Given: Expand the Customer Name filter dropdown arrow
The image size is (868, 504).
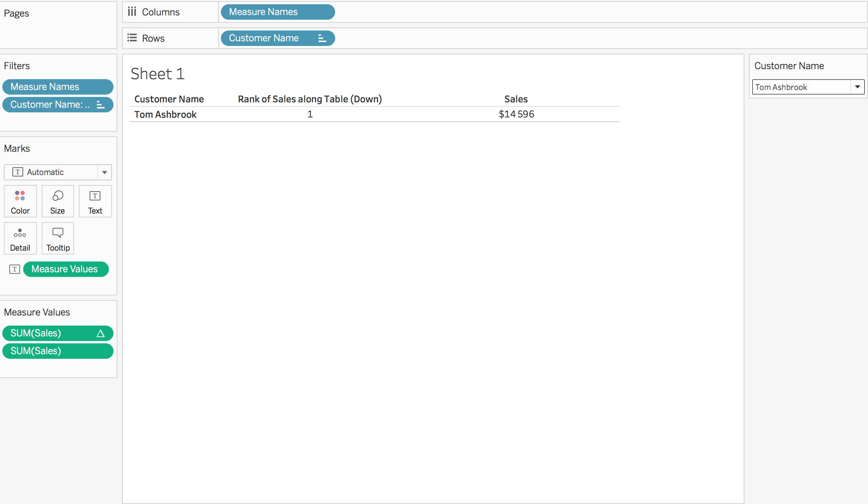Looking at the screenshot, I should (x=857, y=87).
